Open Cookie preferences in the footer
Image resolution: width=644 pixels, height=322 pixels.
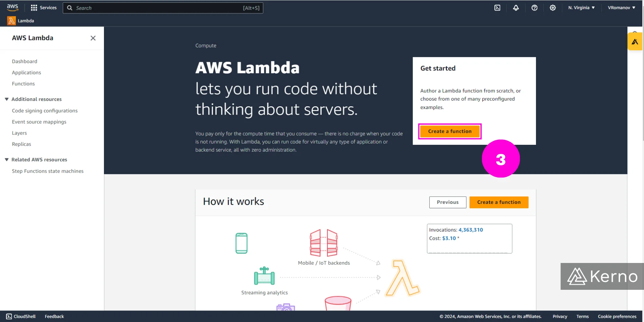pyautogui.click(x=617, y=316)
